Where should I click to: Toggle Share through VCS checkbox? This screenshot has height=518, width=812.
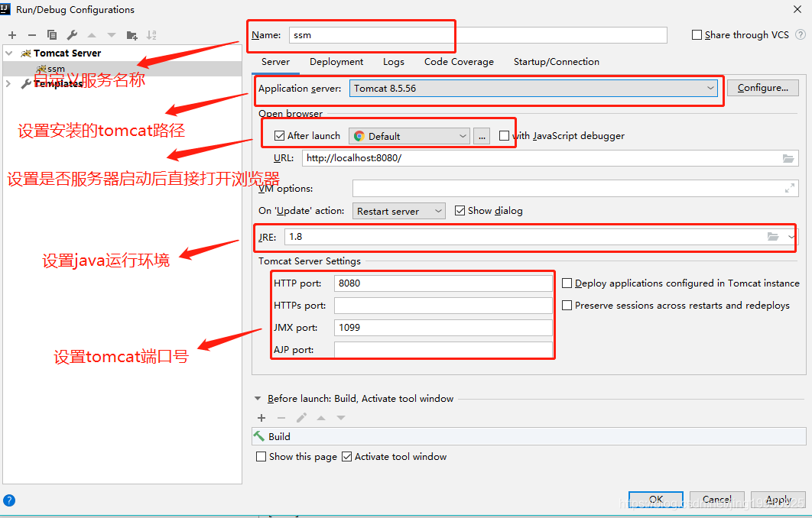(x=697, y=34)
